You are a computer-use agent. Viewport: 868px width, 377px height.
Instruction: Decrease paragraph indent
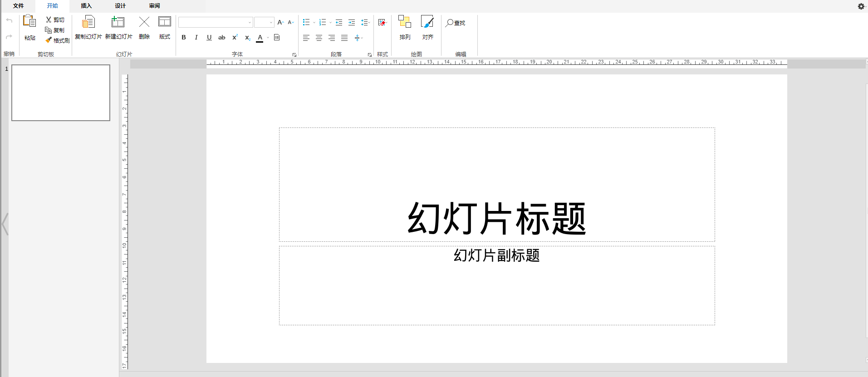tap(339, 22)
